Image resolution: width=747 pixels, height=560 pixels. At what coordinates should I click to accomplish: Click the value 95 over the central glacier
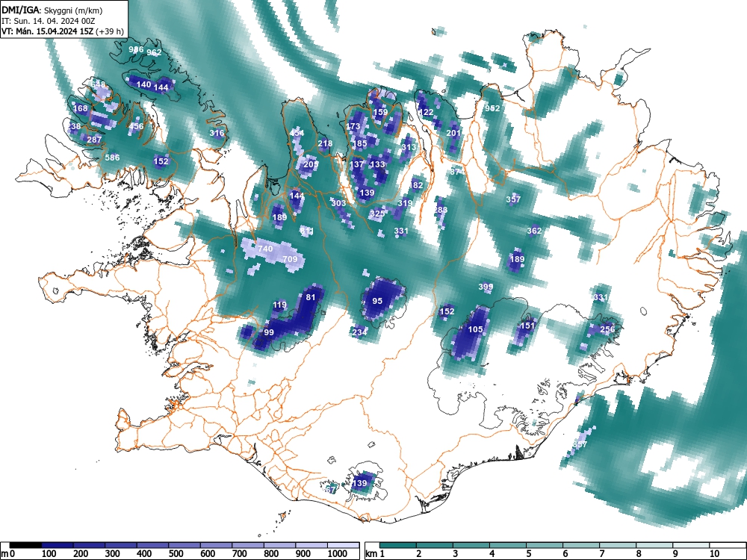pos(377,301)
